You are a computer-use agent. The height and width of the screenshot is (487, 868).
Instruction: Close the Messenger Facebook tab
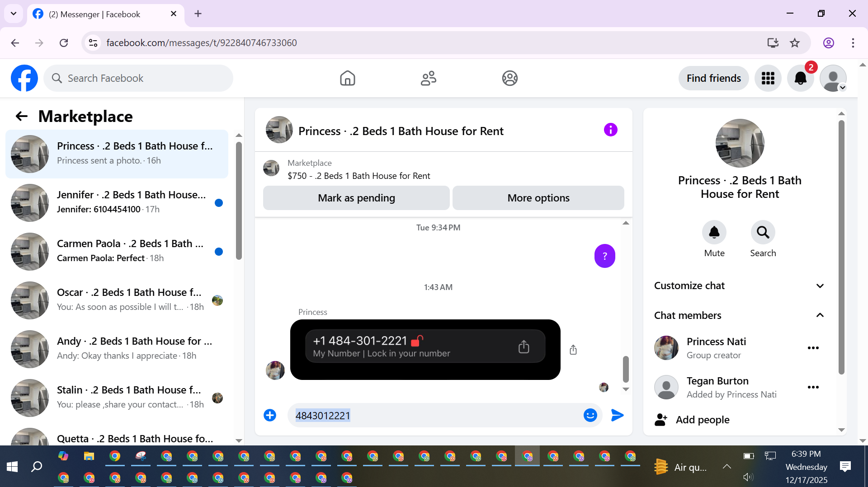[174, 14]
